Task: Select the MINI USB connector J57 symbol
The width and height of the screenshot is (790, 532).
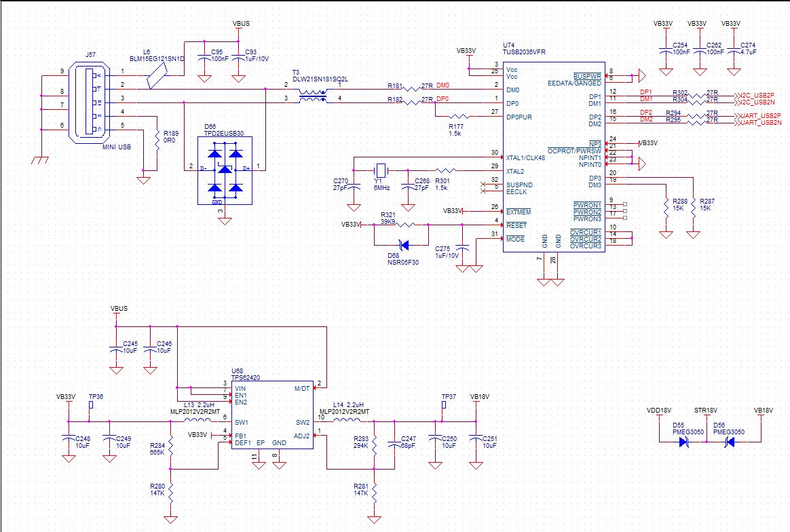Action: (x=90, y=102)
